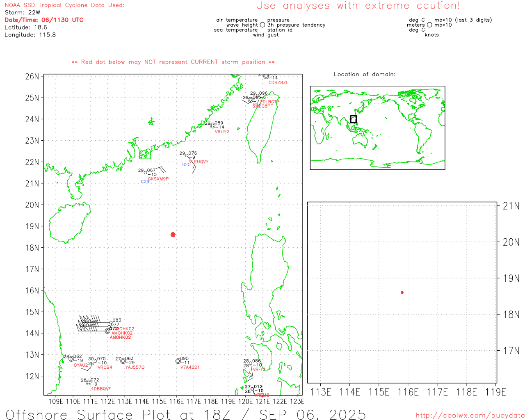This screenshot has height=420, width=525.
Task: Click the inset map's 113E axis label
Action: (x=321, y=392)
